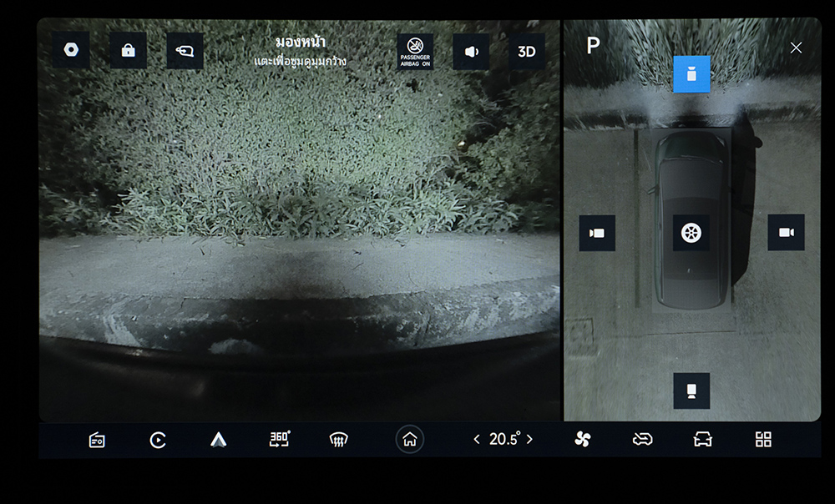Switch to right side camera
The width and height of the screenshot is (835, 504).
point(786,233)
